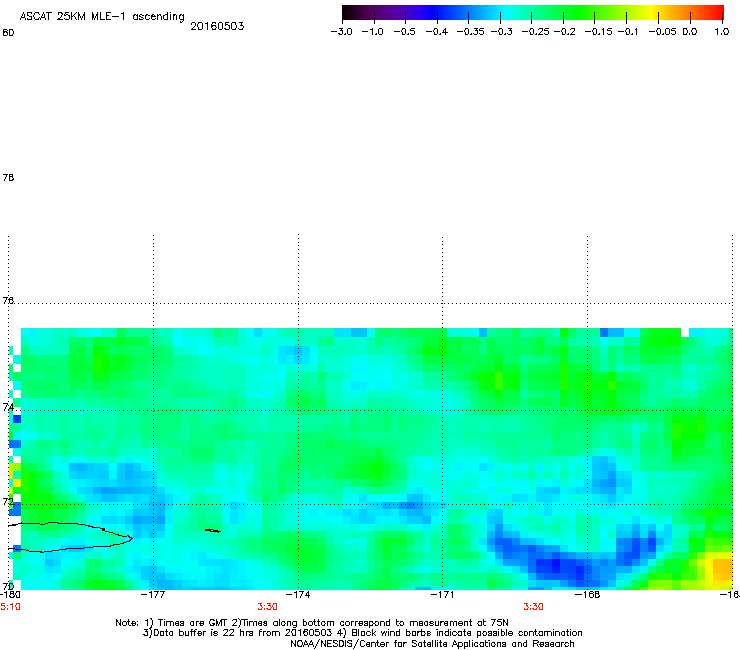
Task: Click the -0.2 colorbar label
Action: (x=564, y=32)
